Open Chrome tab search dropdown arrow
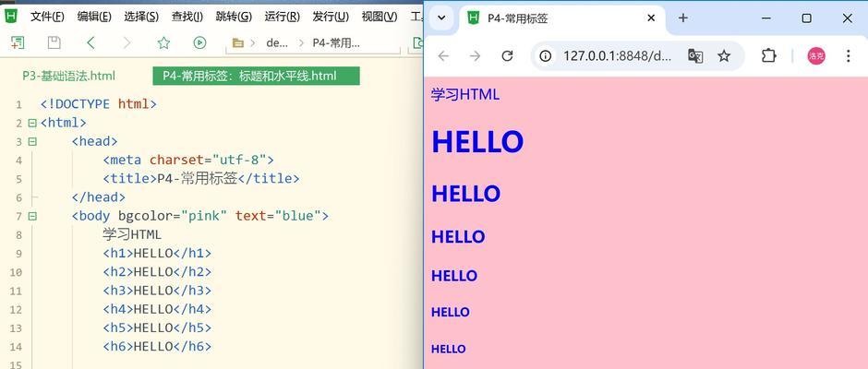This screenshot has width=868, height=369. pyautogui.click(x=441, y=18)
